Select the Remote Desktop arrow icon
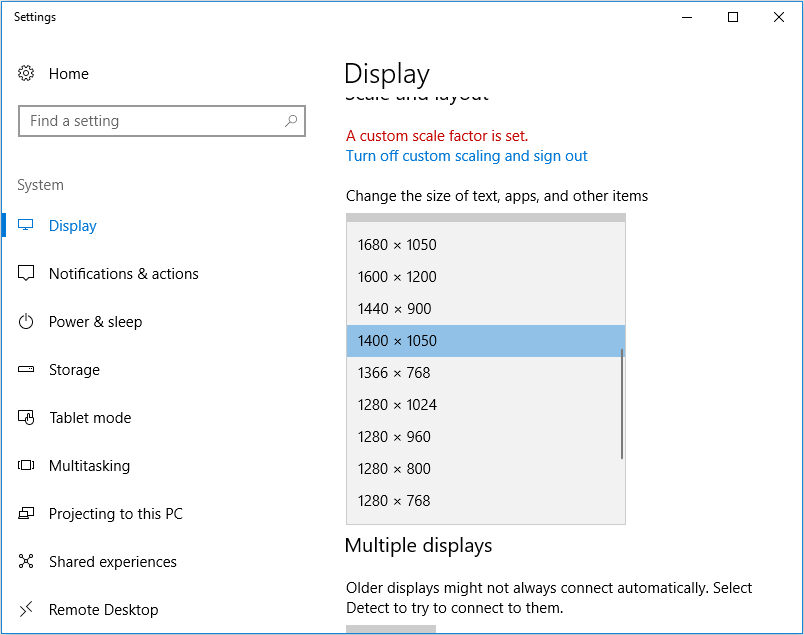 (x=27, y=609)
